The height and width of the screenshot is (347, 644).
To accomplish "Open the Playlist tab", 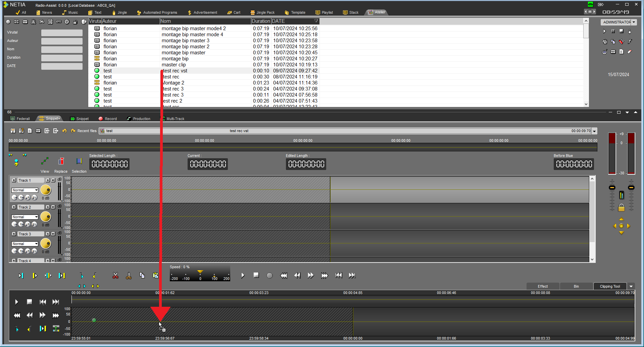I will click(x=324, y=12).
